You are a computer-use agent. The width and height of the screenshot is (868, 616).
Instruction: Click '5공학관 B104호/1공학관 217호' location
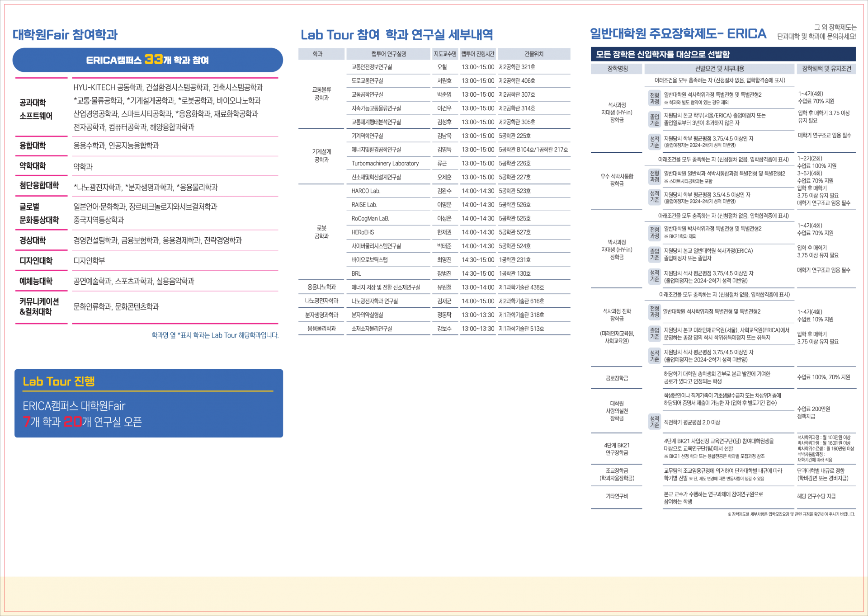[x=533, y=150]
